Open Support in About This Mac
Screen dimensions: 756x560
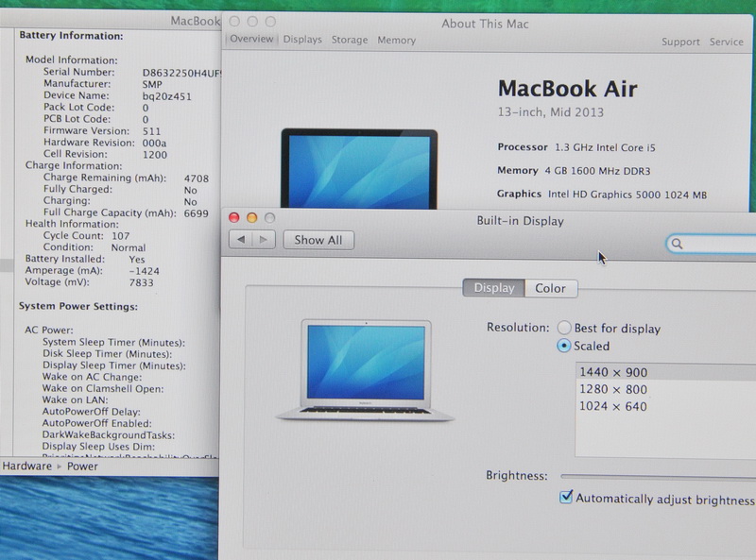coord(680,42)
